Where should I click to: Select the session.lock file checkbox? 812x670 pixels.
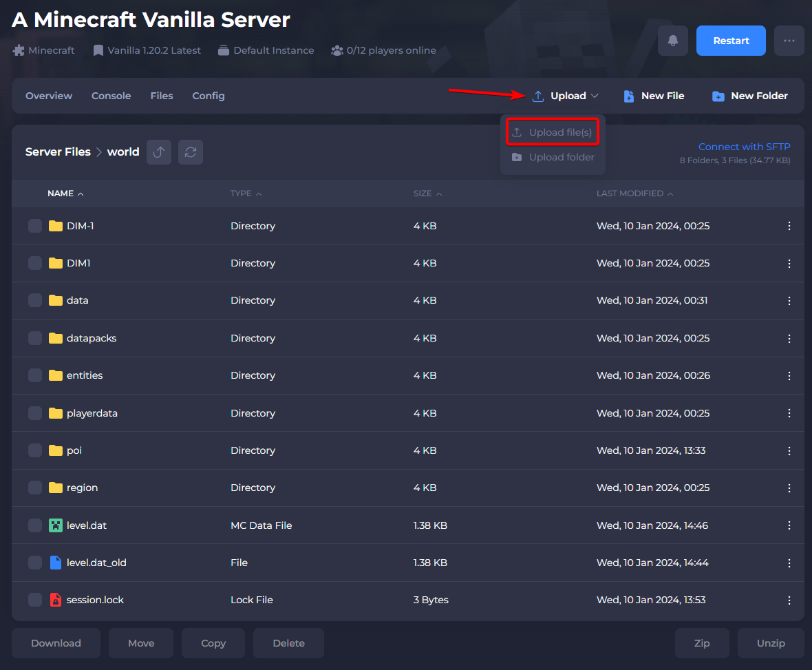(x=34, y=600)
